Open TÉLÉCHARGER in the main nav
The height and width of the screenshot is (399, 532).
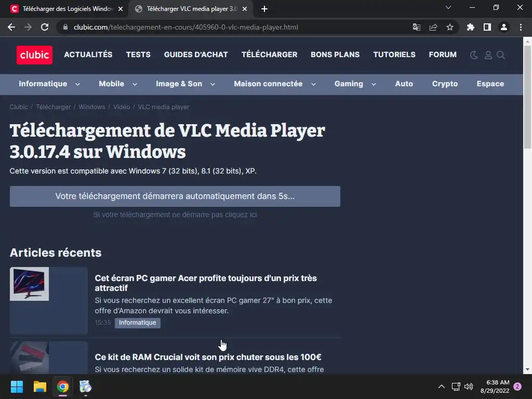[270, 55]
